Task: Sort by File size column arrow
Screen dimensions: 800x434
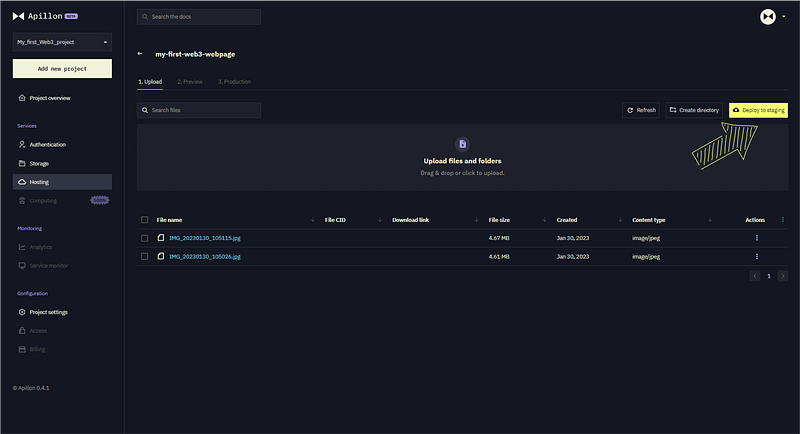Action: pyautogui.click(x=544, y=220)
